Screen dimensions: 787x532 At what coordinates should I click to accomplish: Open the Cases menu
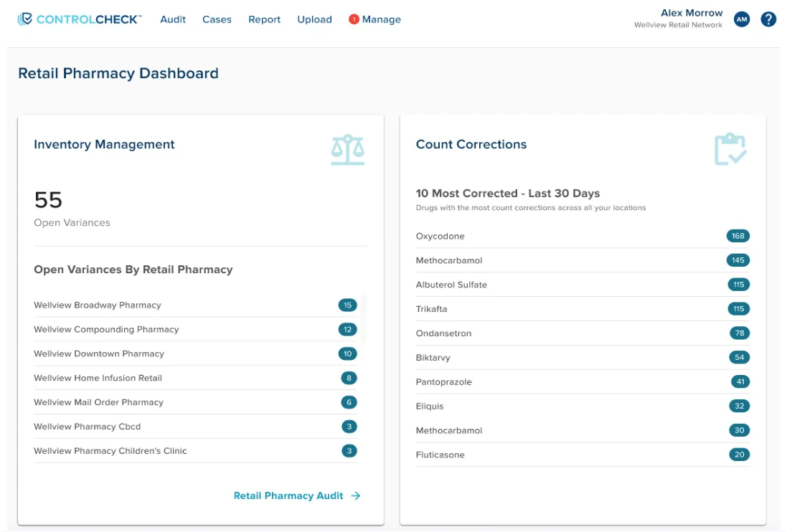(x=217, y=19)
